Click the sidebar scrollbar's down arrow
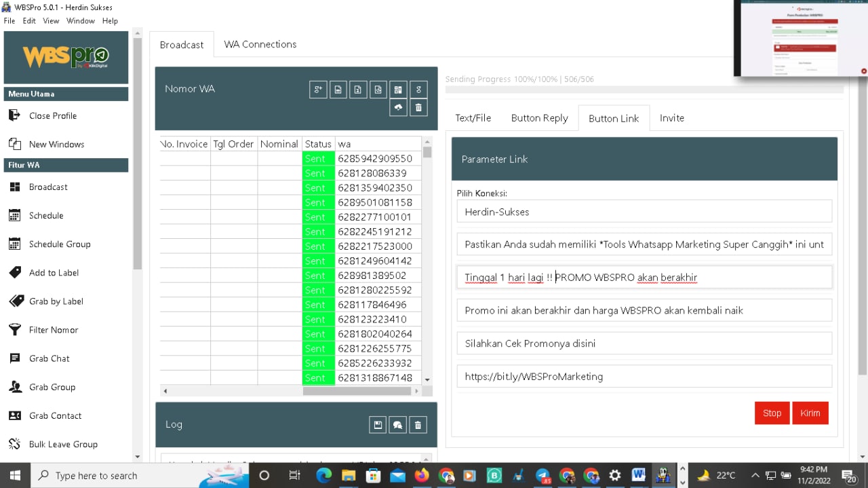 coord(138,457)
